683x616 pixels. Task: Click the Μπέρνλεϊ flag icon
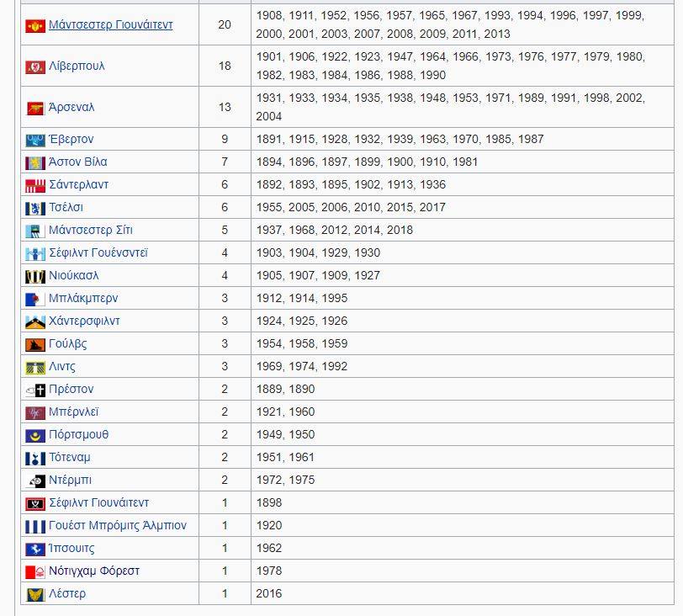(35, 412)
